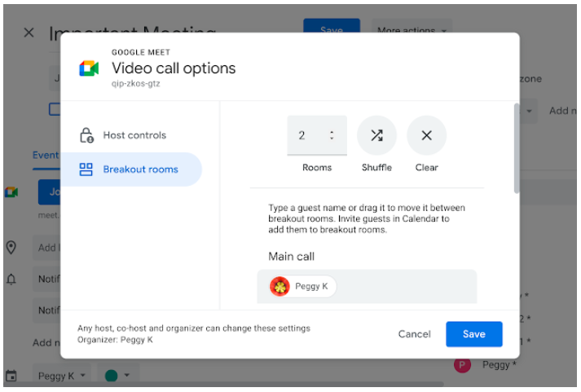Click the notification bell icon in background
The width and height of the screenshot is (581, 392).
click(11, 279)
